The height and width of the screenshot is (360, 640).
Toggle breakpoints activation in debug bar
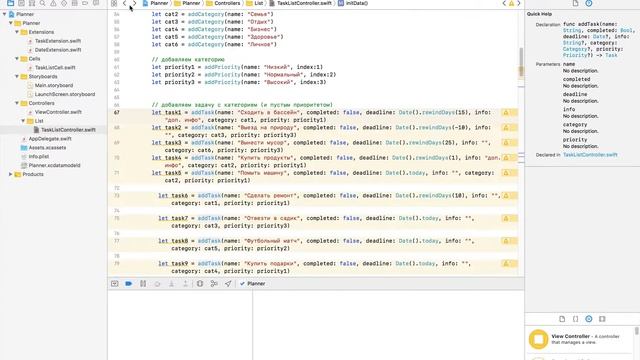129,283
